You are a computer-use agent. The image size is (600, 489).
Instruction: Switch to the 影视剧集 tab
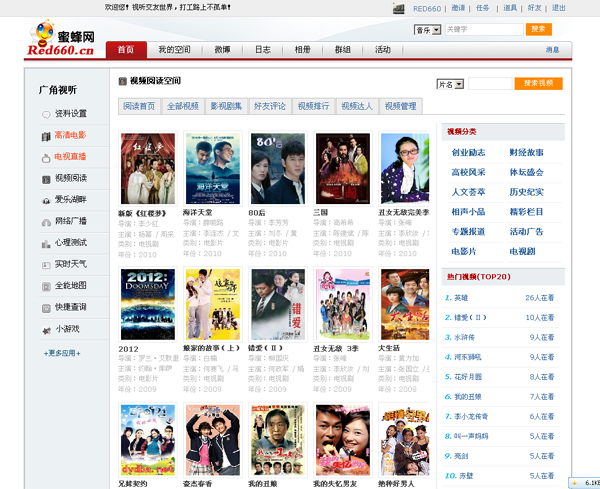pyautogui.click(x=227, y=106)
